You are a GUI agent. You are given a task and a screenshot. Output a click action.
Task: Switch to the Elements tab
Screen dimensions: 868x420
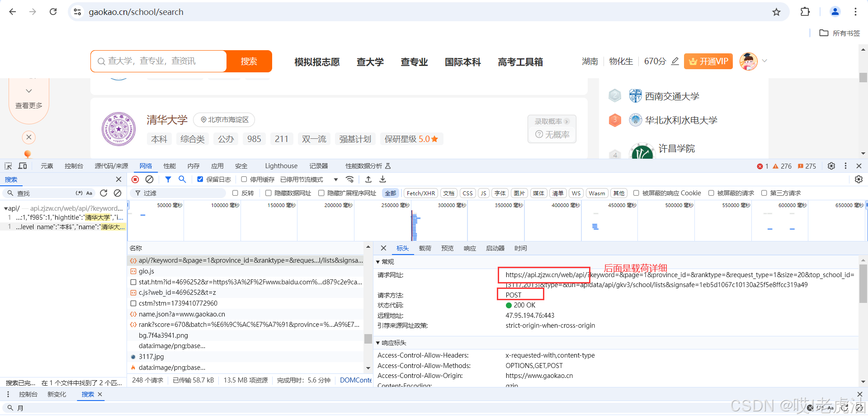tap(47, 166)
